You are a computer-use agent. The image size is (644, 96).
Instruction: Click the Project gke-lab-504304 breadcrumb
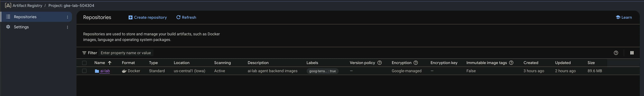[x=71, y=5]
